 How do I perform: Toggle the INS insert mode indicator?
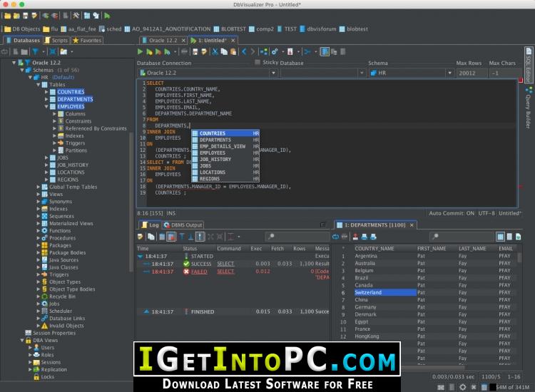click(x=171, y=213)
